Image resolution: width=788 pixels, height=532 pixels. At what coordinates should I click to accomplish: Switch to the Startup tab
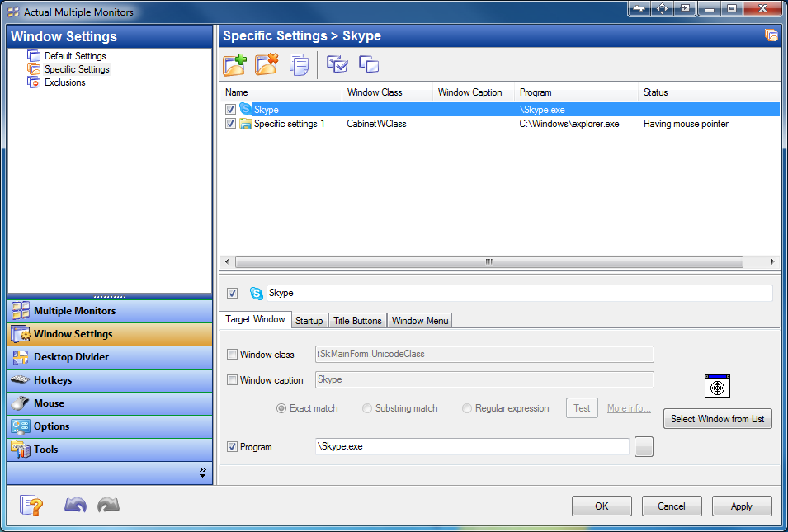point(309,321)
